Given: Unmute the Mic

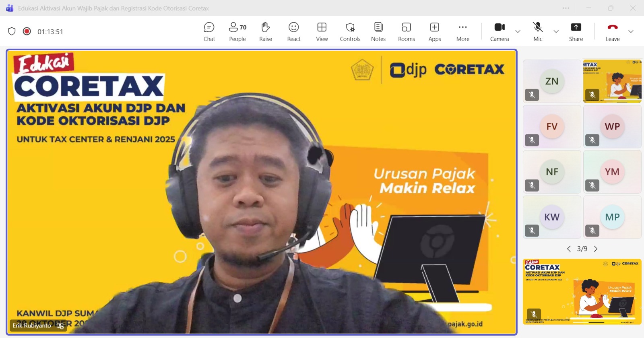Looking at the screenshot, I should coord(538,32).
